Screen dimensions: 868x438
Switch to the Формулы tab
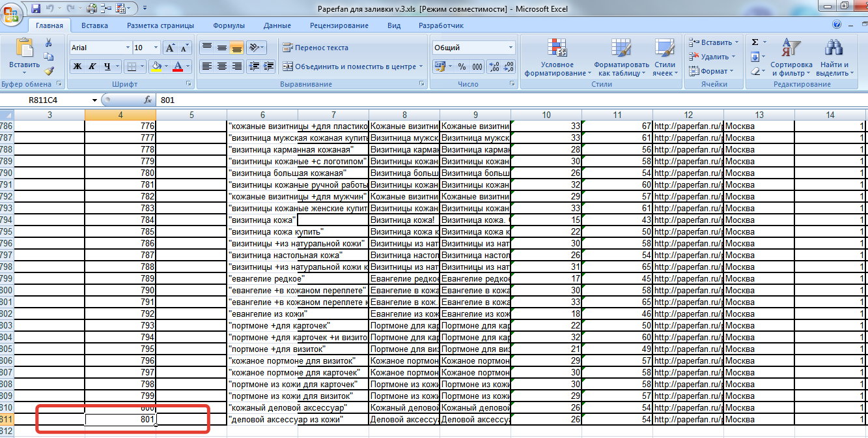pos(229,25)
